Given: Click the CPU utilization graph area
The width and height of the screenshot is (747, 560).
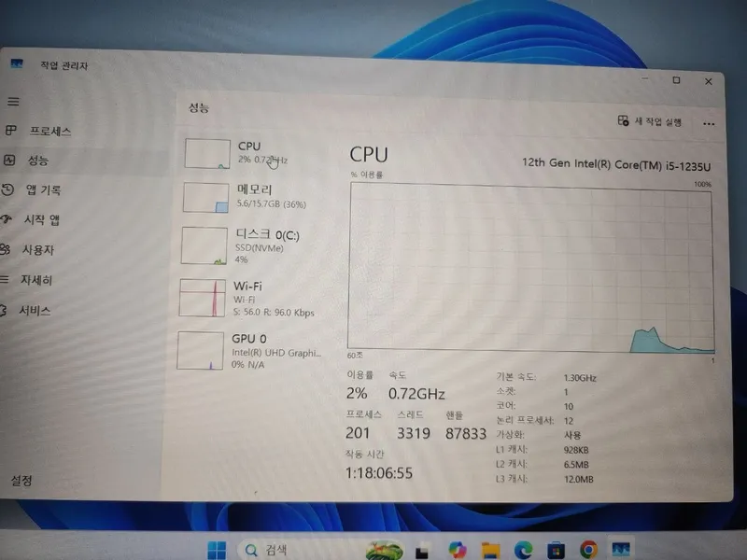Looking at the screenshot, I should click(x=530, y=268).
